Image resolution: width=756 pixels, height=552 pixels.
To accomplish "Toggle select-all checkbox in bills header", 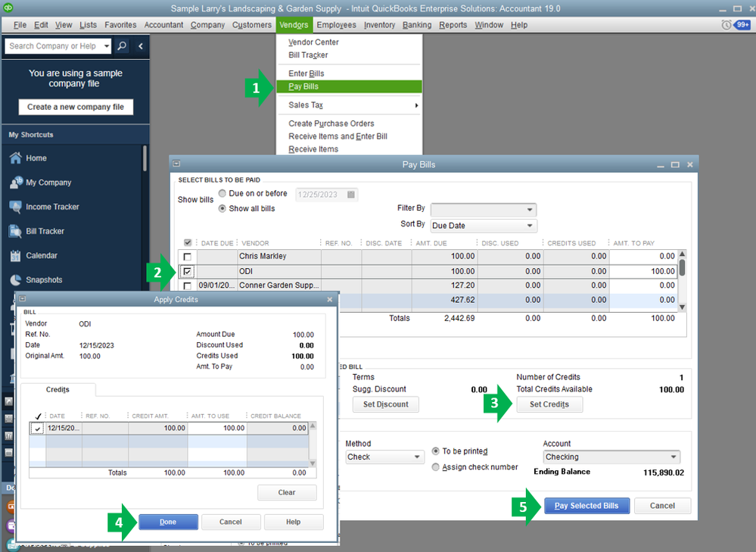I will coord(188,243).
